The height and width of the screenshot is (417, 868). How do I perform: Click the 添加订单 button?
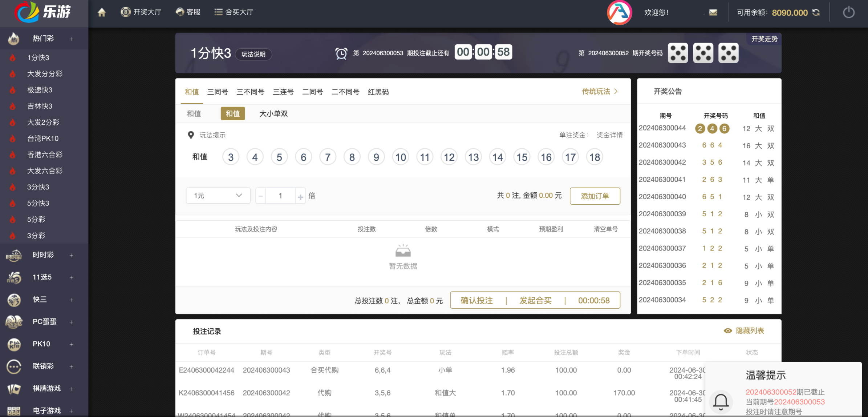tap(595, 196)
